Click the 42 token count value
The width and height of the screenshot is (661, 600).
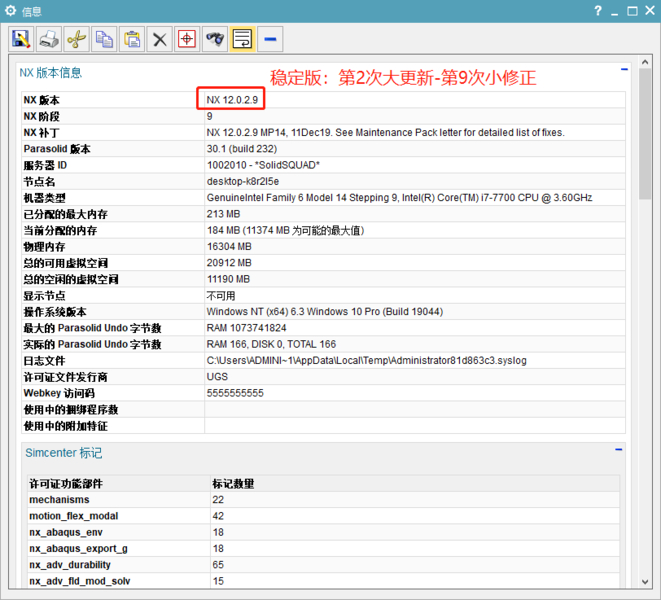pyautogui.click(x=218, y=516)
